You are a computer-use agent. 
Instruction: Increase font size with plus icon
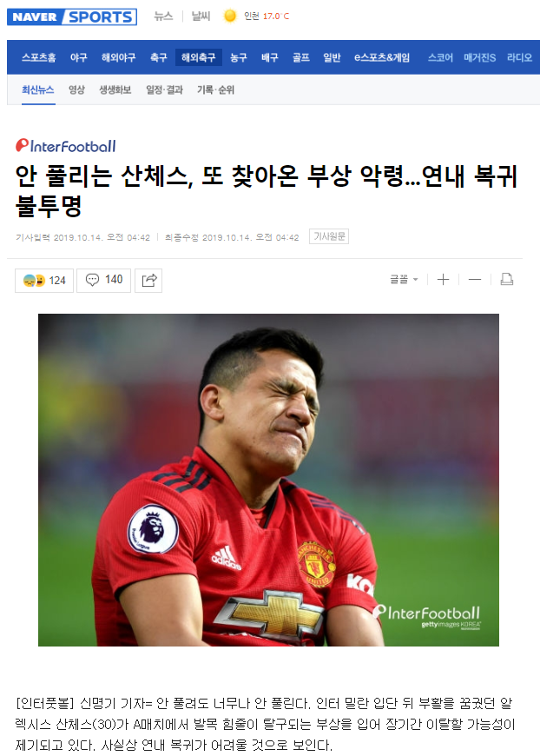[x=443, y=280]
